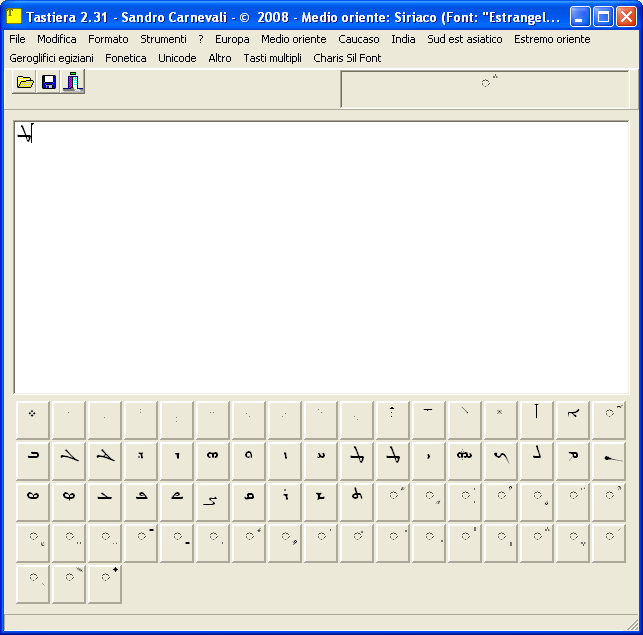Insert the Syriac letter Sadhe
The height and width of the screenshot is (635, 643).
[x=213, y=502]
